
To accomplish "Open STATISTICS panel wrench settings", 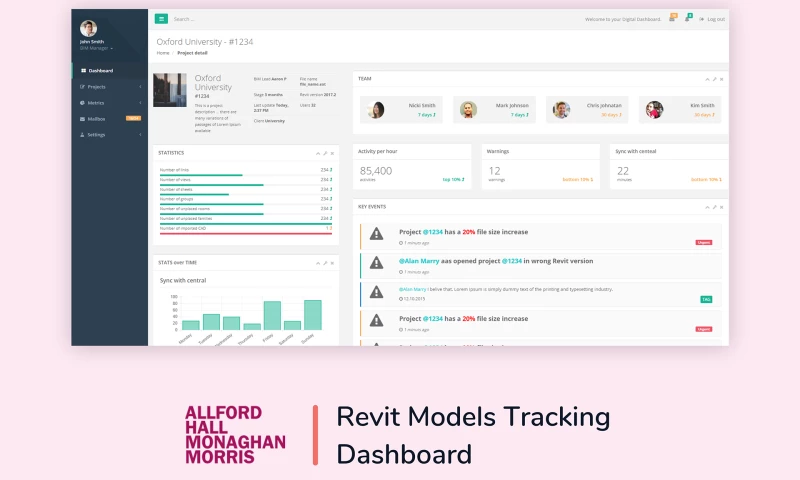I will tap(325, 154).
